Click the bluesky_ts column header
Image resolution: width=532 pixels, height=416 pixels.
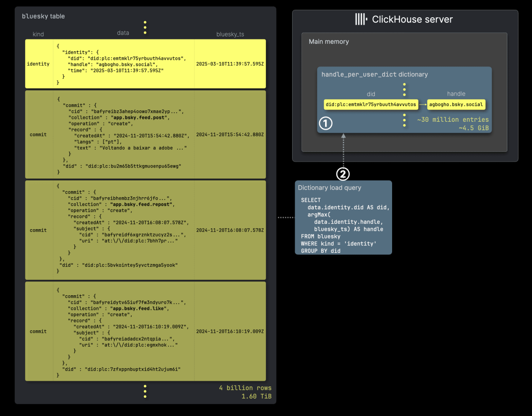pyautogui.click(x=230, y=35)
